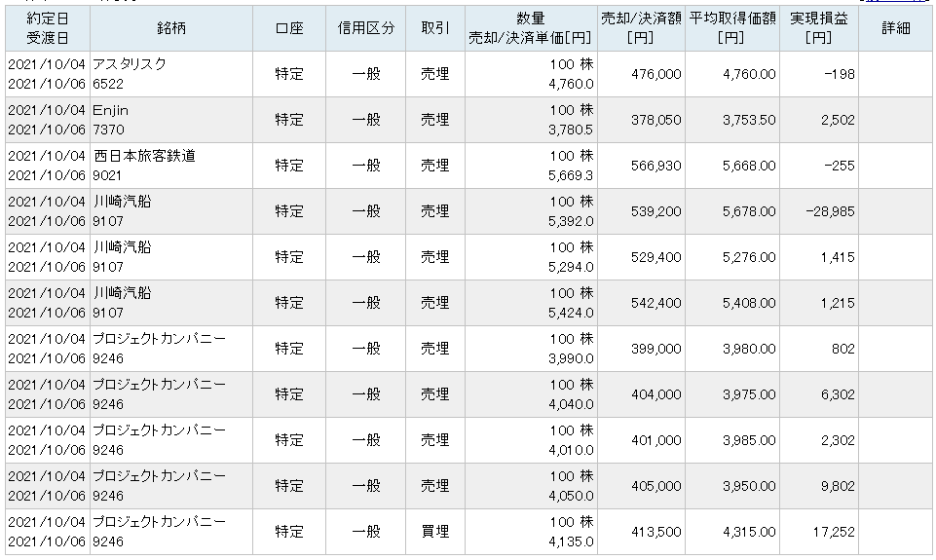This screenshot has height=560, width=936.
Task: Click the 買埋 transaction type cell
Action: [435, 532]
